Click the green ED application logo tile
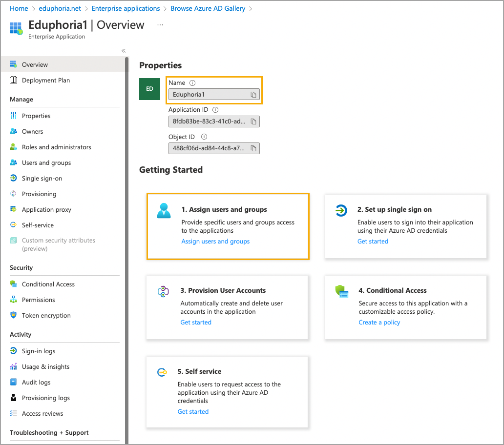Image resolution: width=504 pixels, height=445 pixels. 149,89
